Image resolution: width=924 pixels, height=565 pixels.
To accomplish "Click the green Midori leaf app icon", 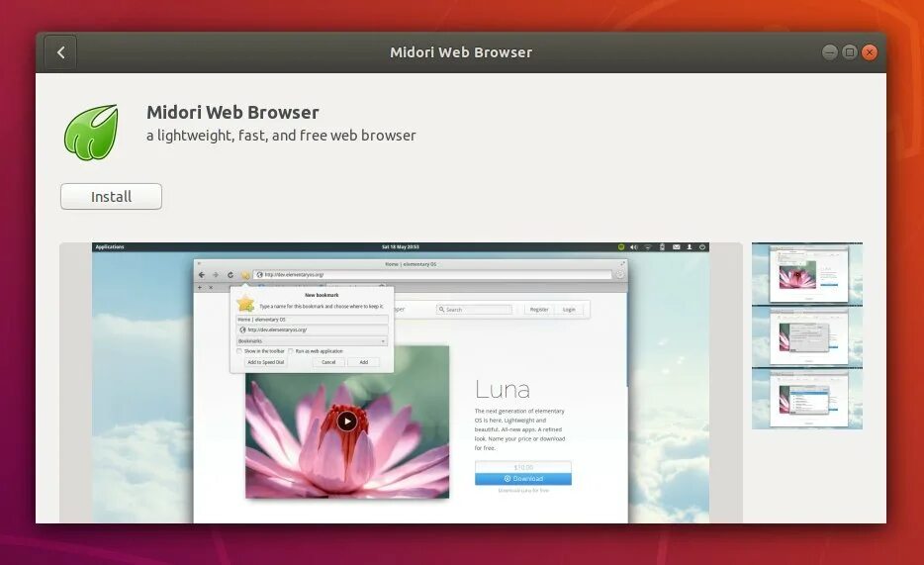I will tap(91, 132).
